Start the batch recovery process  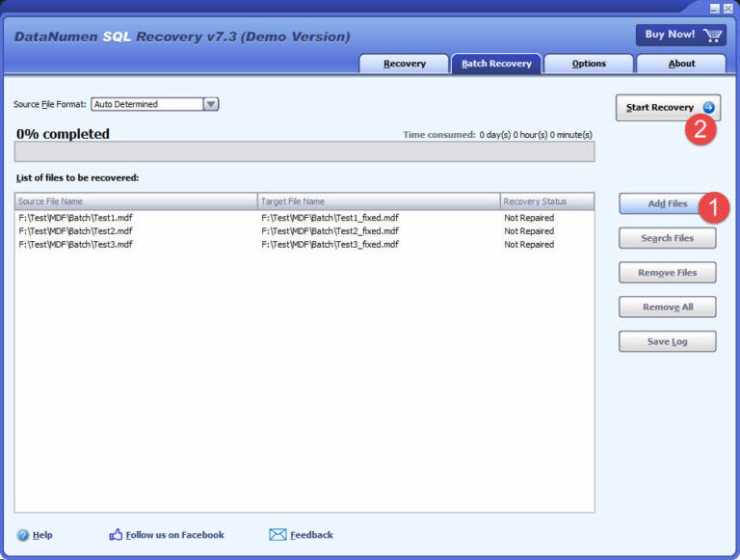668,108
